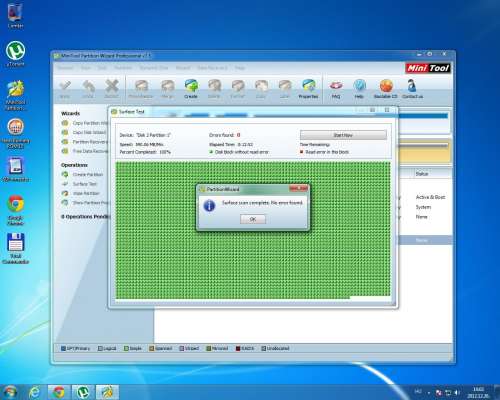Click the Copy partition toolbar icon

261,88
